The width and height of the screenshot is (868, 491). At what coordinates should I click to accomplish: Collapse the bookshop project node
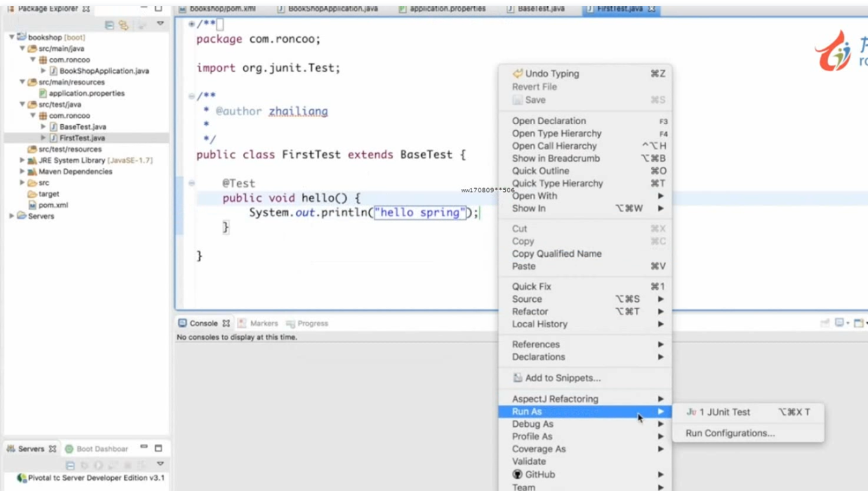pyautogui.click(x=12, y=38)
